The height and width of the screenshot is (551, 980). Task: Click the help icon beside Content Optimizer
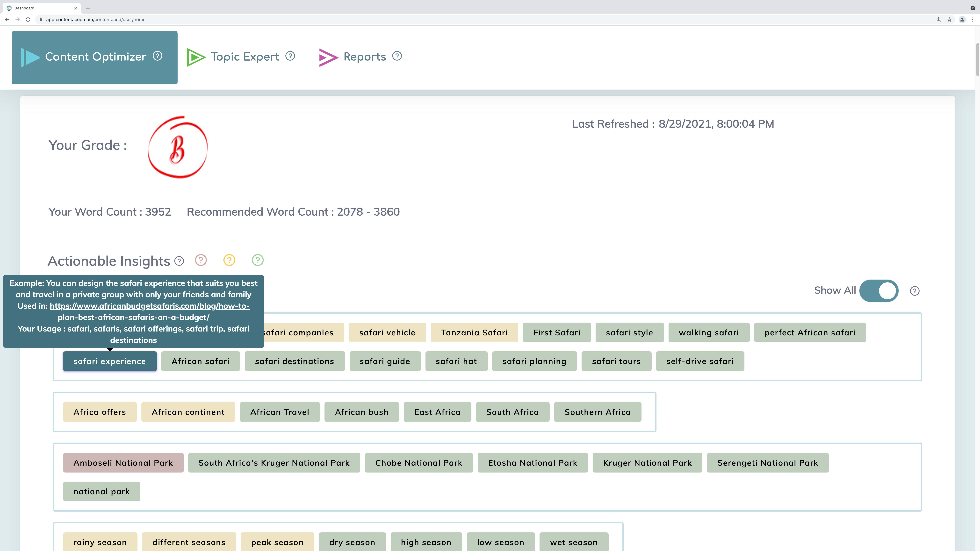158,56
